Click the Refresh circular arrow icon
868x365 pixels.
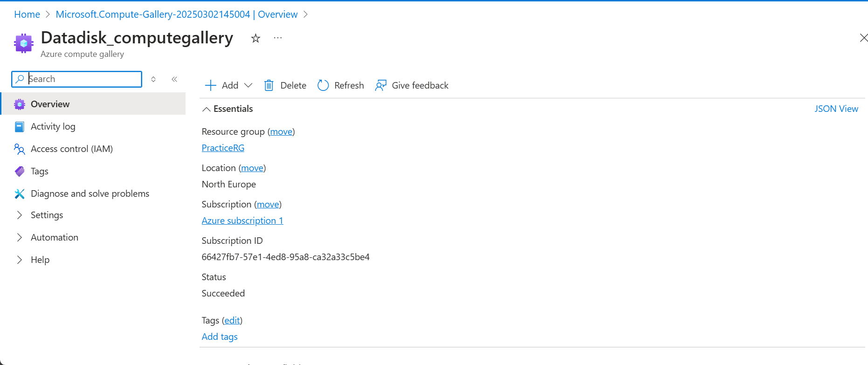click(x=323, y=85)
